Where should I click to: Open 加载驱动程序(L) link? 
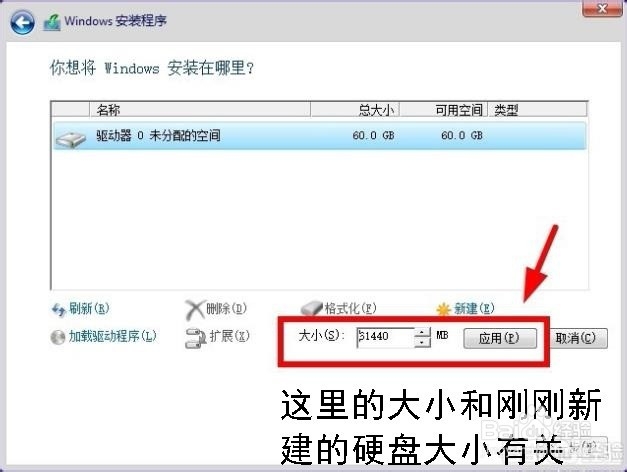pyautogui.click(x=113, y=336)
